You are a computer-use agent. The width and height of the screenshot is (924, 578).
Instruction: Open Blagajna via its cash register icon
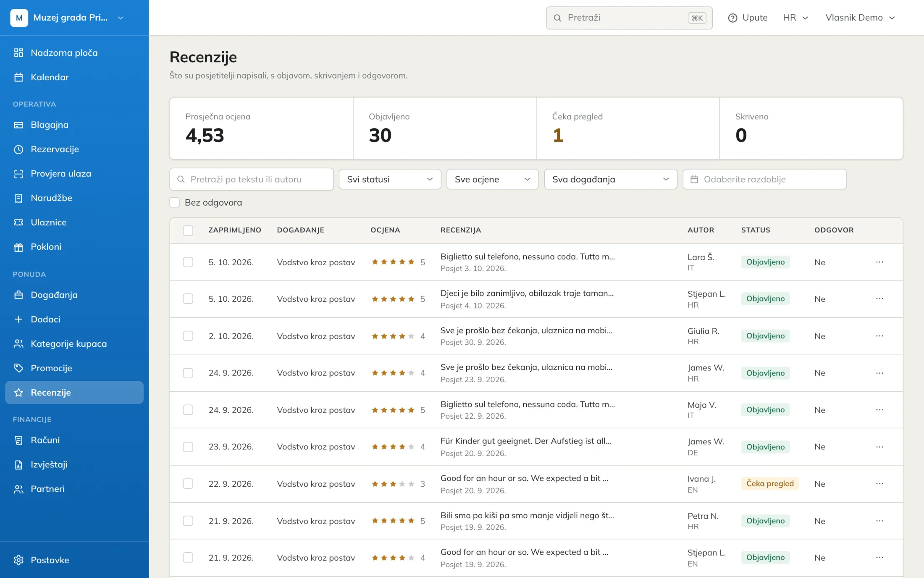tap(18, 125)
